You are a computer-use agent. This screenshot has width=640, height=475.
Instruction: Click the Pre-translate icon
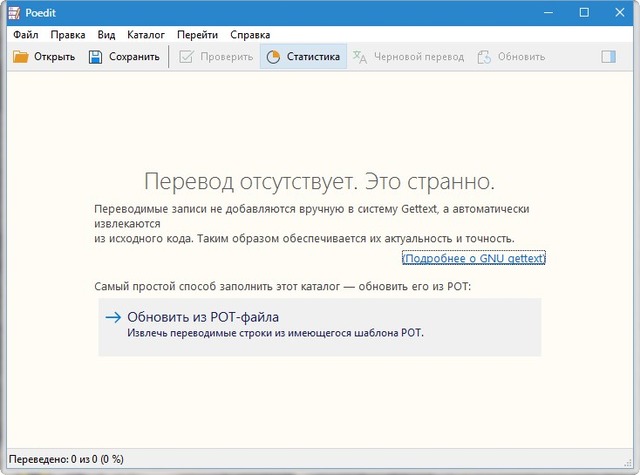point(361,57)
